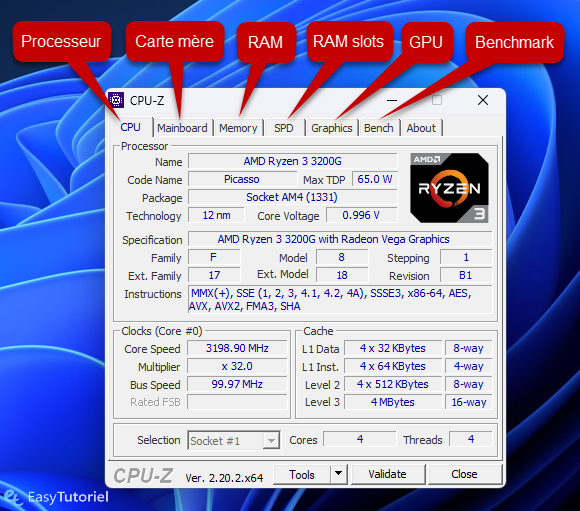Open the Memory tab
This screenshot has height=511, width=580.
pos(238,128)
